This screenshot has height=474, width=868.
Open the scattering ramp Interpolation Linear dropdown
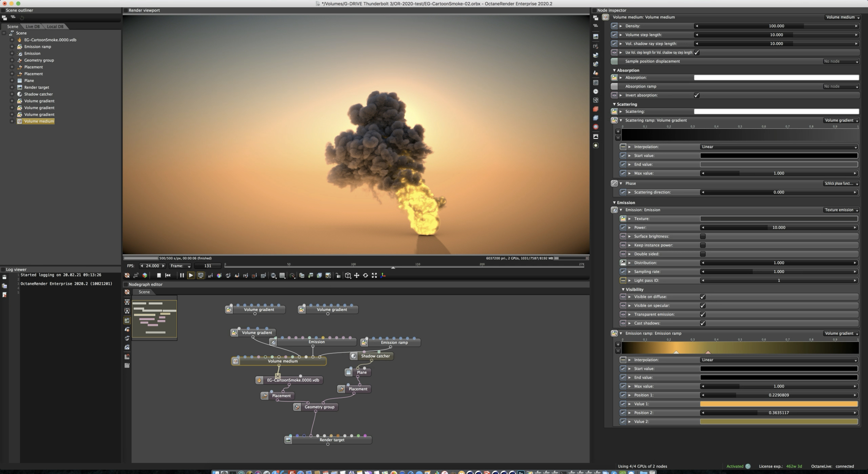778,147
